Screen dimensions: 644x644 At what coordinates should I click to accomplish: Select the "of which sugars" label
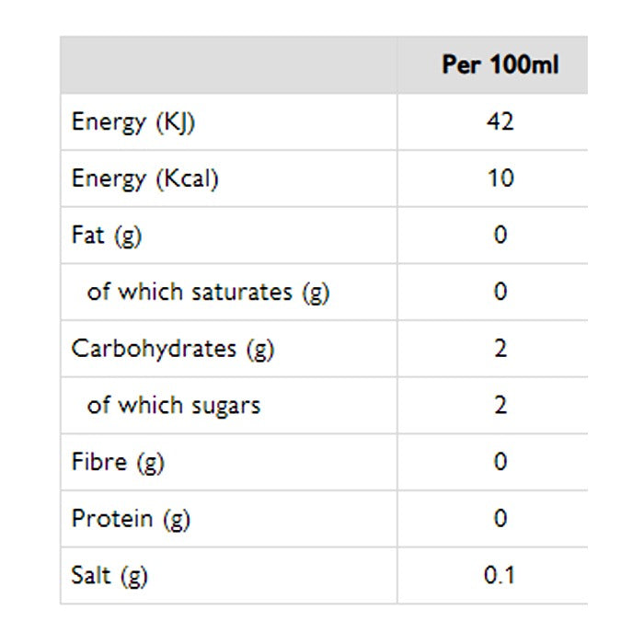pos(174,406)
